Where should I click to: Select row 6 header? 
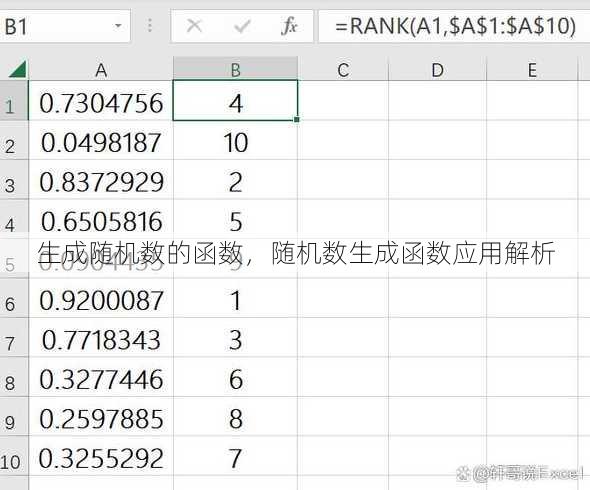point(14,298)
